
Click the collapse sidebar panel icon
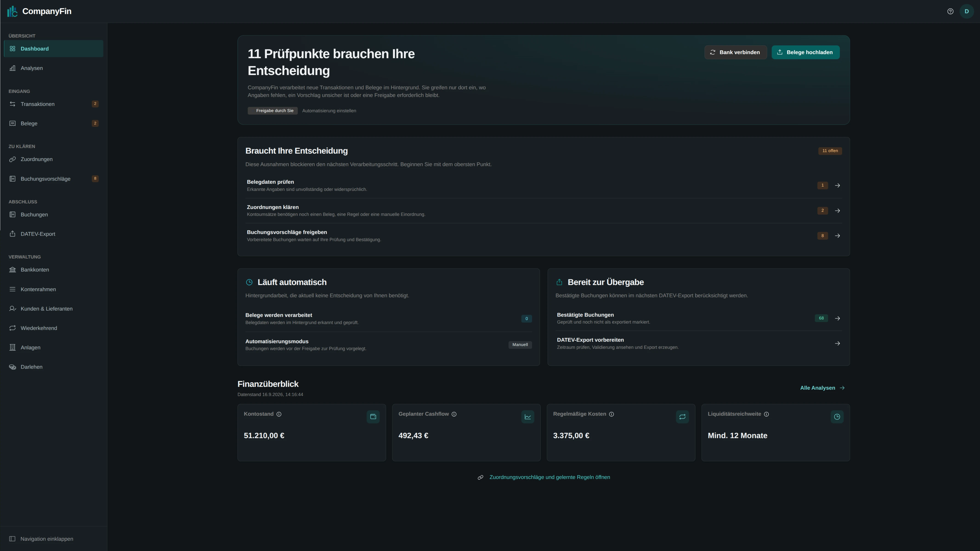coord(12,539)
